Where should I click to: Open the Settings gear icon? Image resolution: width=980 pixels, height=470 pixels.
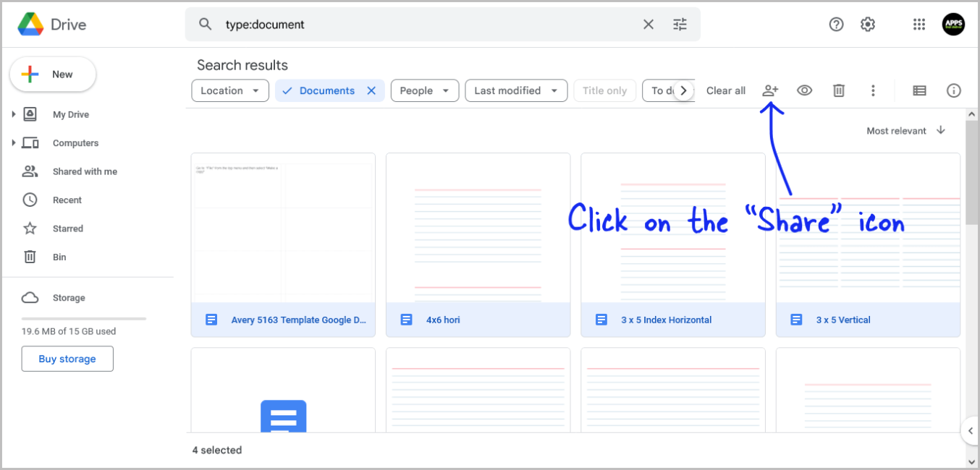coord(868,25)
